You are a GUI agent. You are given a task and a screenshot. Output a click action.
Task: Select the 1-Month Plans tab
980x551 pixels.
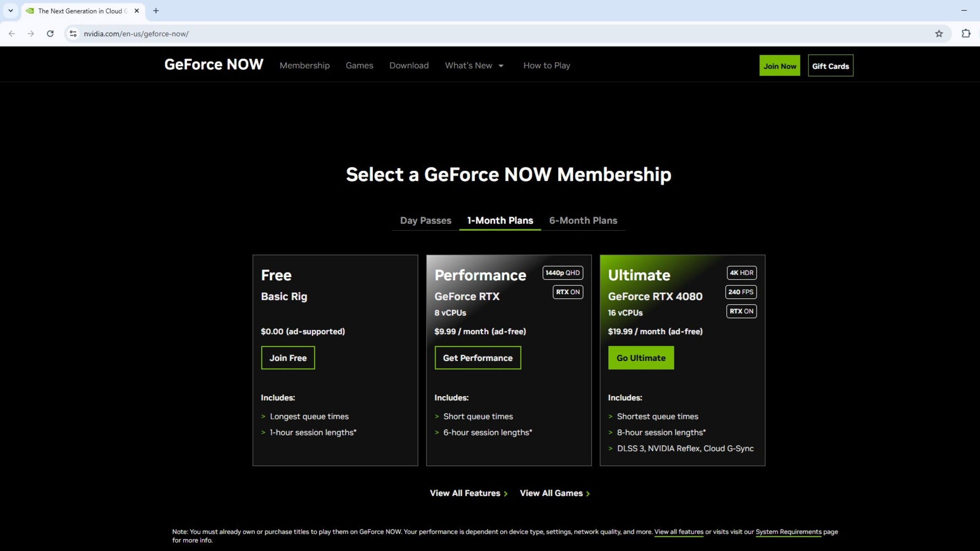tap(500, 220)
